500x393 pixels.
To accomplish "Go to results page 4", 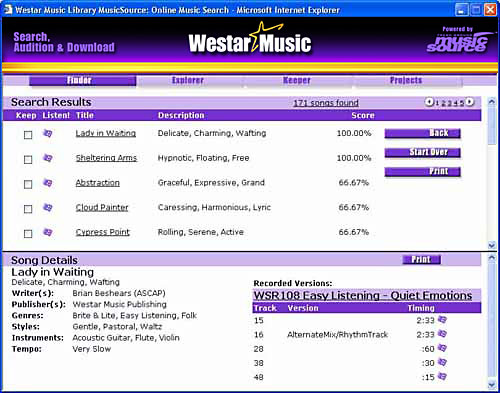I will 456,103.
